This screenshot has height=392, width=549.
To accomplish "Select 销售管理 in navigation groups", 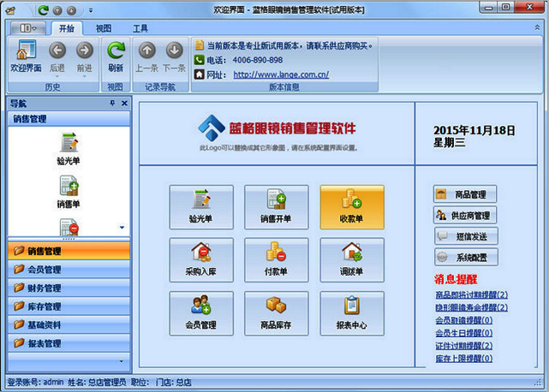I will (69, 251).
